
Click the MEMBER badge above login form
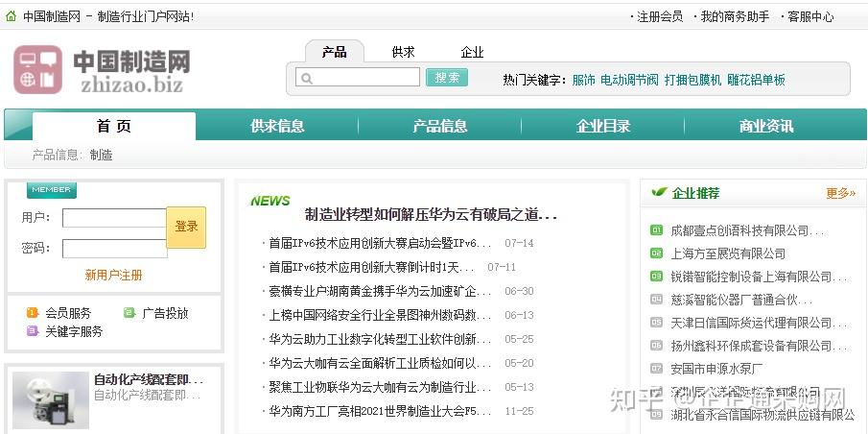coord(52,189)
